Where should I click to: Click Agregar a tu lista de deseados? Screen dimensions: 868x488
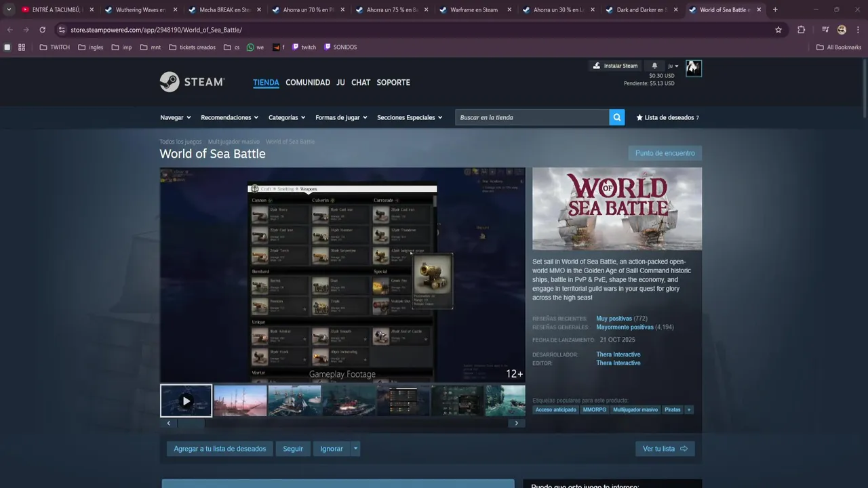tap(220, 449)
